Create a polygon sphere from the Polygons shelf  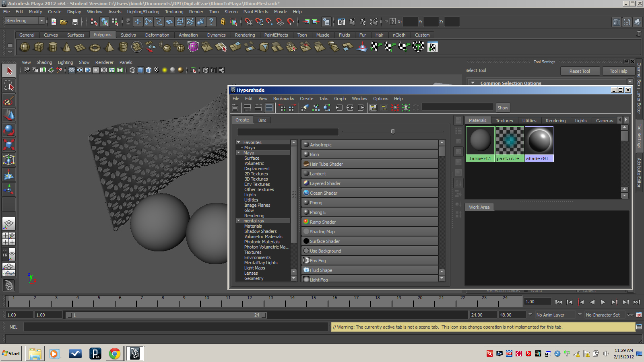(x=25, y=47)
